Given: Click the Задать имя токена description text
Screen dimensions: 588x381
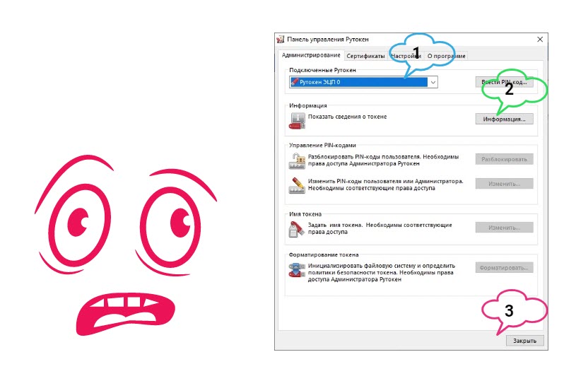Looking at the screenshot, I should (380, 228).
